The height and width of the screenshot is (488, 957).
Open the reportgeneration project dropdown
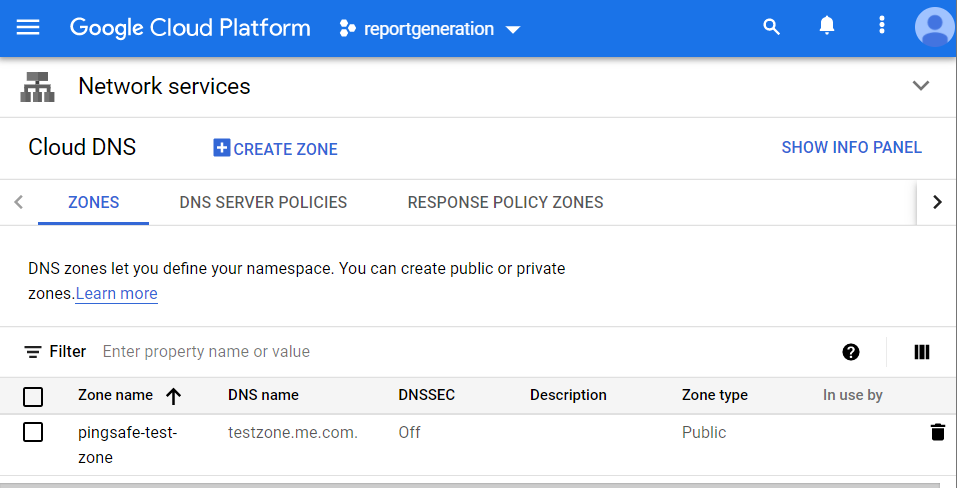click(x=430, y=29)
